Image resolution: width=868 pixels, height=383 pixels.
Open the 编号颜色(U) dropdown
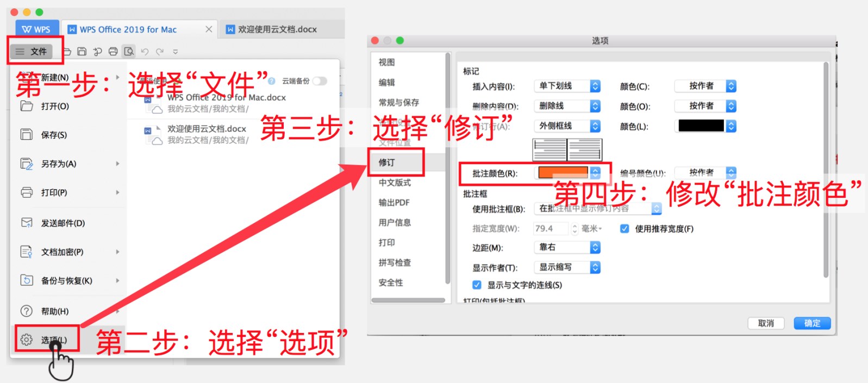705,172
